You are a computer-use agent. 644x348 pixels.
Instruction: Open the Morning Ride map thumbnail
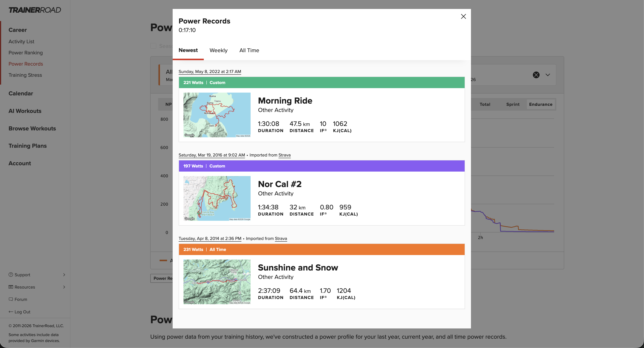[217, 115]
